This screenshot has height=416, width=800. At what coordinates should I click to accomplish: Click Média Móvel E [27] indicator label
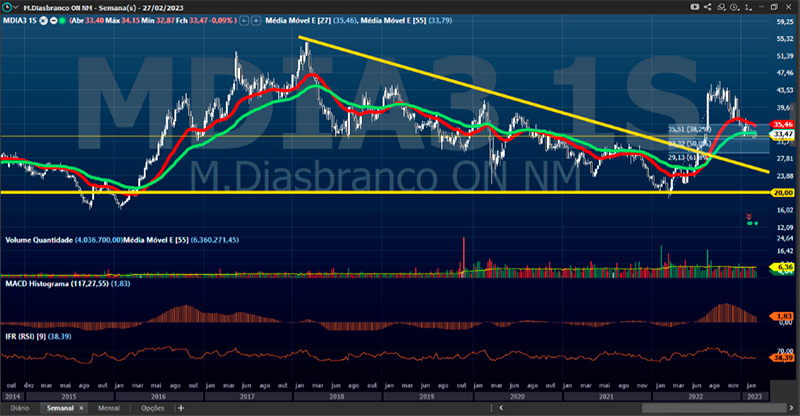pyautogui.click(x=297, y=21)
